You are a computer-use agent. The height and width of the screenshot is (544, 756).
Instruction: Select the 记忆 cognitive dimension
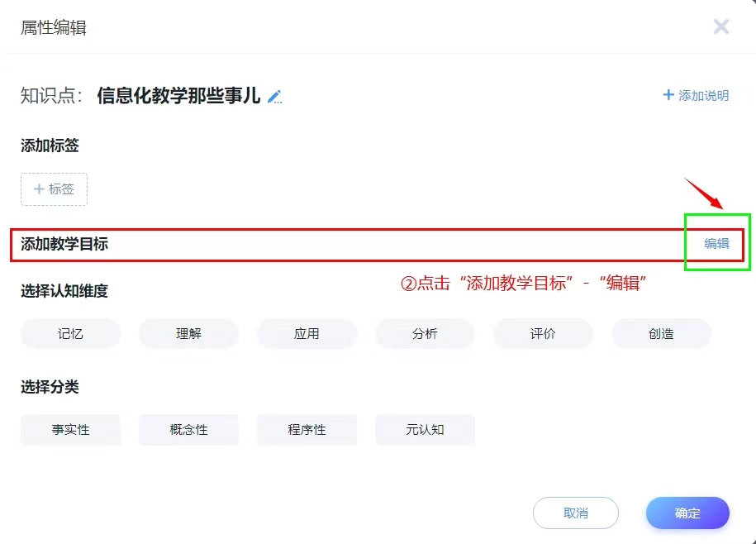pyautogui.click(x=70, y=334)
